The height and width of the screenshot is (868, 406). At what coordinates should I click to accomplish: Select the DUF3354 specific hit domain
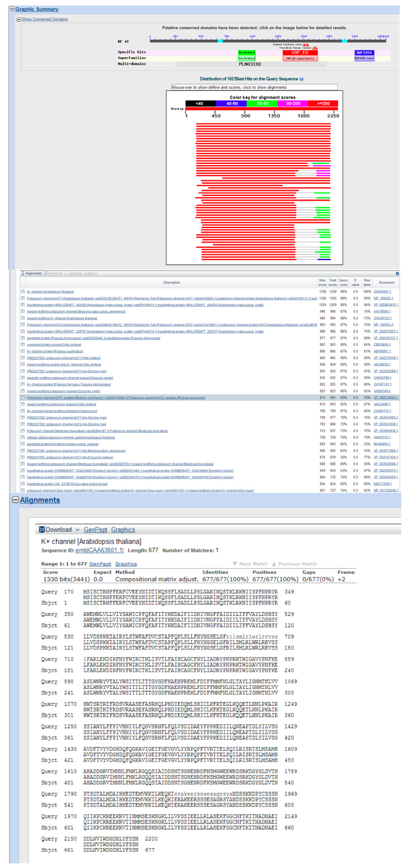click(x=364, y=53)
